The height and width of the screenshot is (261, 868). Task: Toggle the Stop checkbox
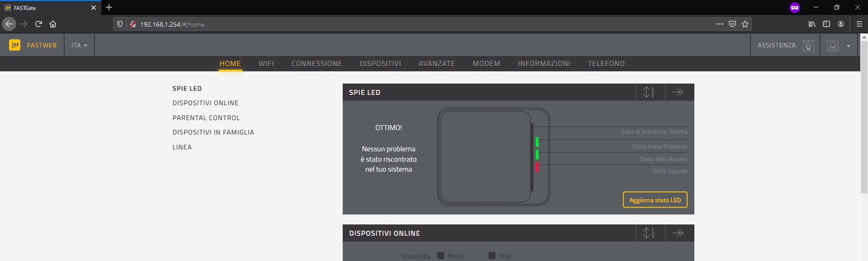492,256
